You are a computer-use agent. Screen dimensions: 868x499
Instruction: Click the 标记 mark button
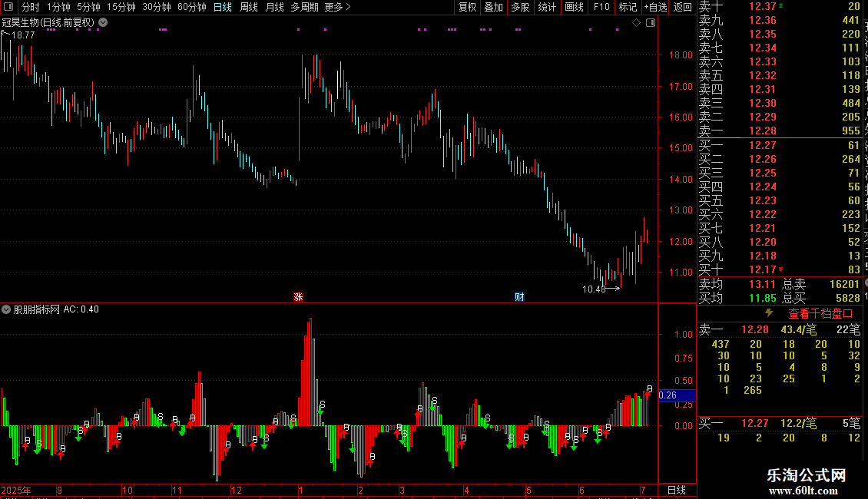point(628,7)
